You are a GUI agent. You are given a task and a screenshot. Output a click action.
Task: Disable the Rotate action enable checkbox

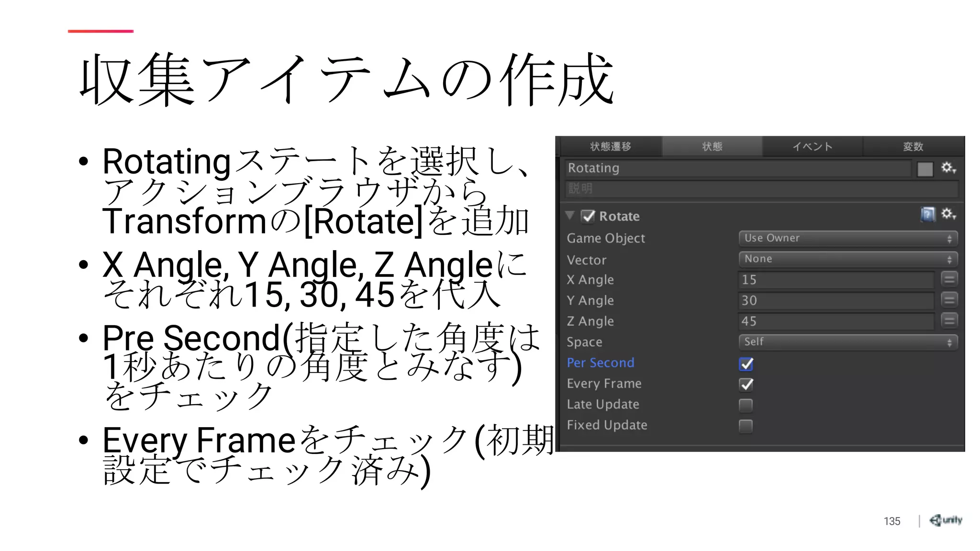pyautogui.click(x=588, y=216)
